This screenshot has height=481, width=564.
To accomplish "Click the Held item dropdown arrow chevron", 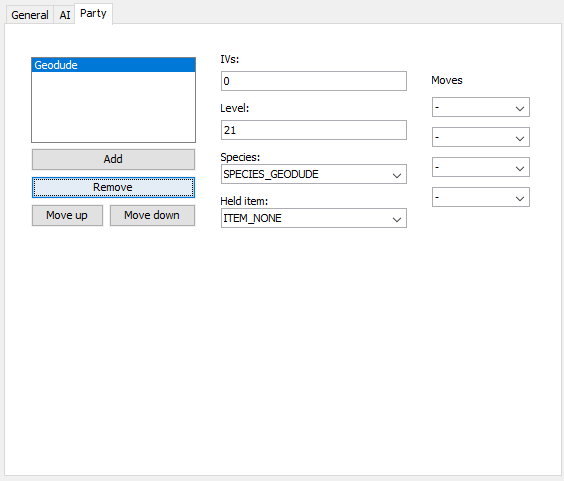I will click(x=397, y=219).
